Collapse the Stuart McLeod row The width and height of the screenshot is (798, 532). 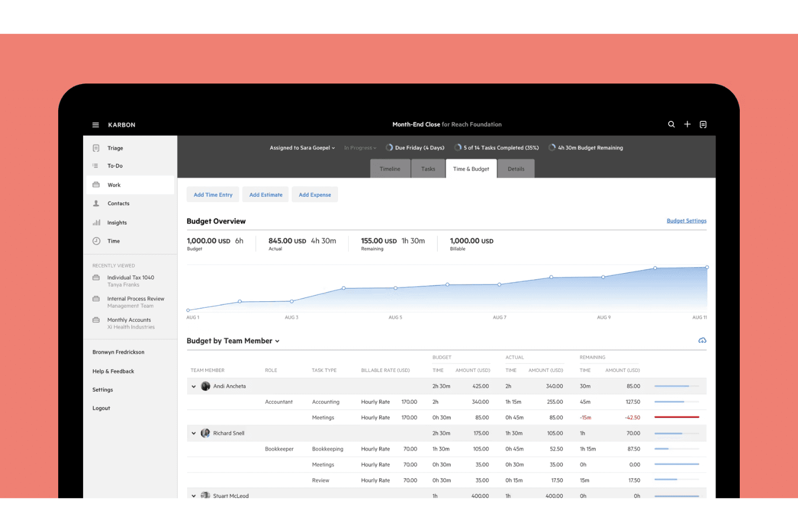[x=194, y=496]
